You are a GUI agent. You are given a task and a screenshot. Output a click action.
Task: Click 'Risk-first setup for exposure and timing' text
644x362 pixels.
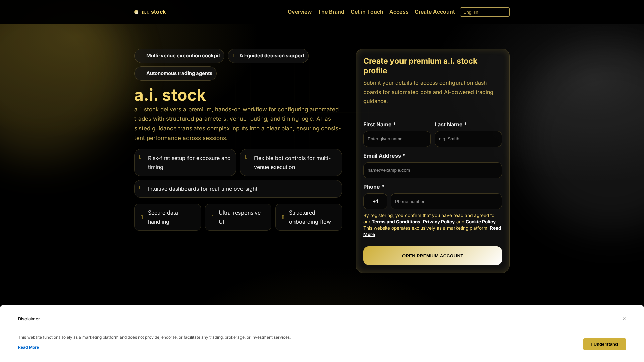[x=189, y=163]
